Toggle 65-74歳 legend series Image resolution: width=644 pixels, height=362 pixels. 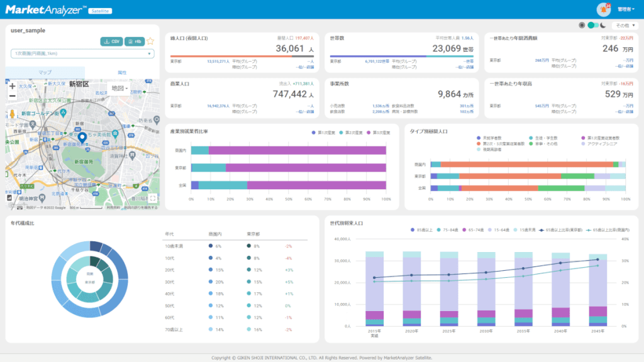pyautogui.click(x=473, y=230)
